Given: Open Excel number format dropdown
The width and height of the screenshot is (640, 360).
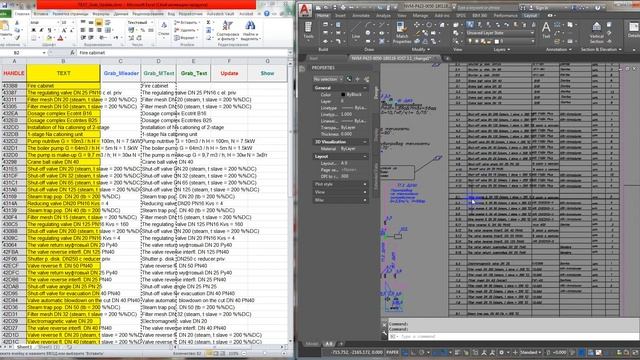Looking at the screenshot, I should click(x=152, y=22).
